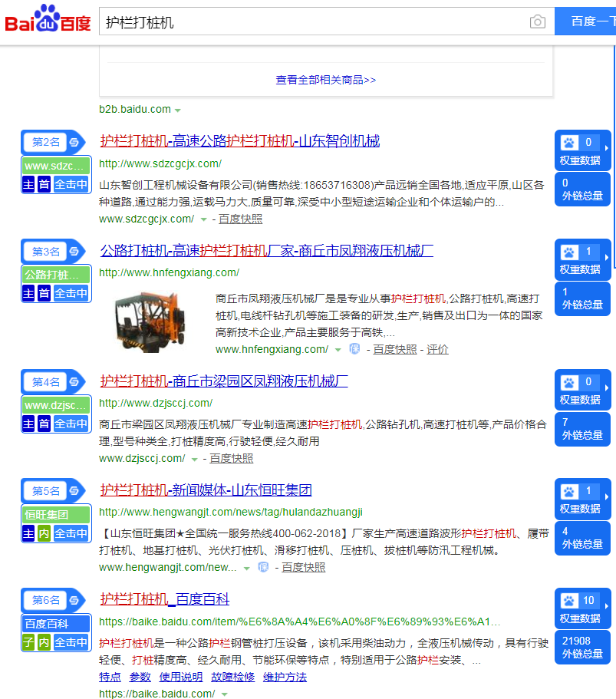Open 百度快照 for hnfengxiang.com result
Image resolution: width=616 pixels, height=699 pixels.
(x=395, y=350)
